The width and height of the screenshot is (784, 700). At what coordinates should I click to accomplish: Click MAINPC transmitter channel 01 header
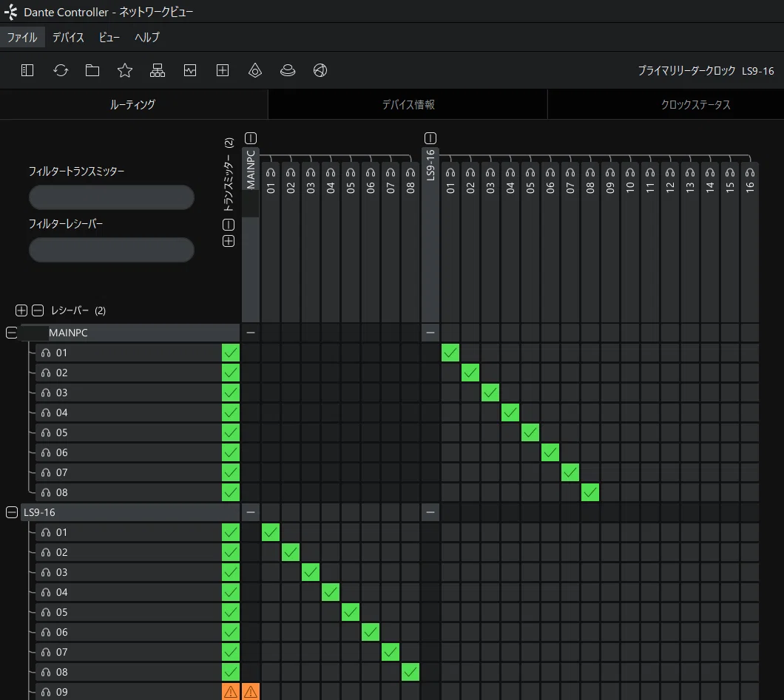coord(271,242)
